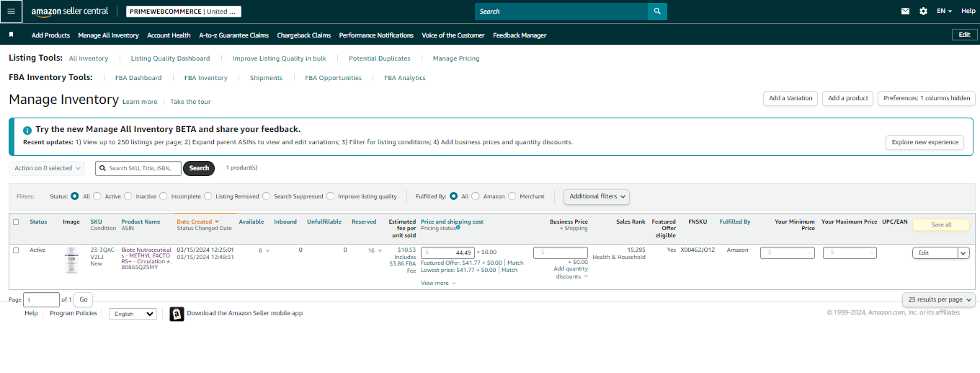Click the Save all button
Image resolution: width=980 pixels, height=373 pixels.
pos(941,224)
